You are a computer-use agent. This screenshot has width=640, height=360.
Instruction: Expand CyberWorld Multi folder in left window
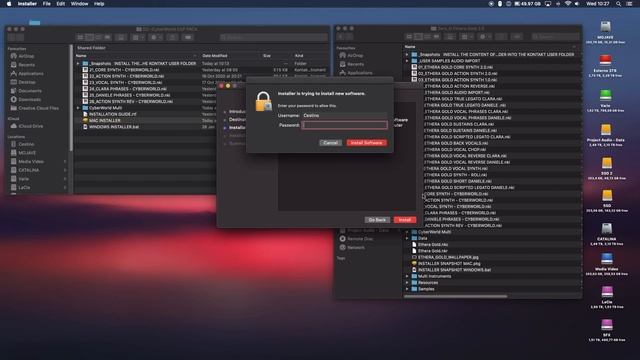(x=78, y=108)
